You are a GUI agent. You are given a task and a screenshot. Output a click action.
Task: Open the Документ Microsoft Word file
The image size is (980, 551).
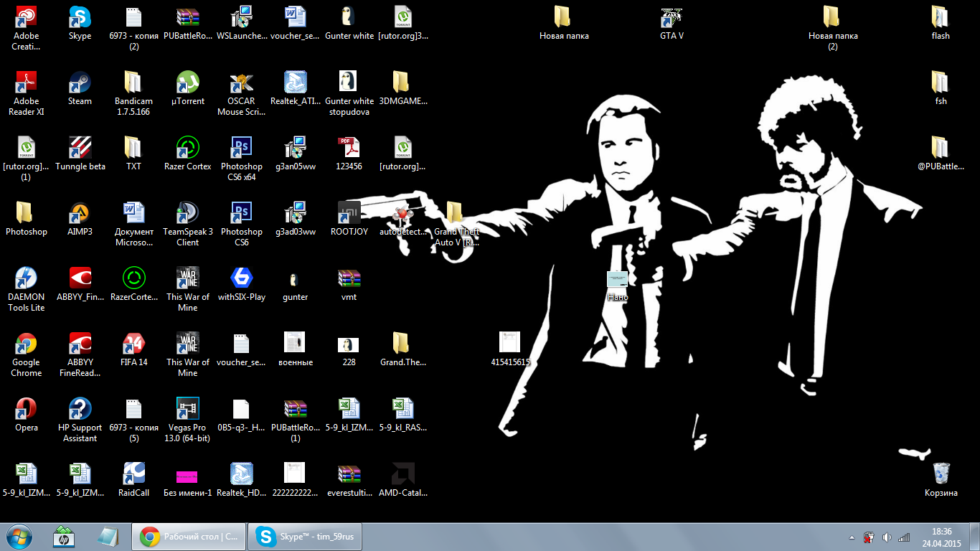click(x=134, y=225)
